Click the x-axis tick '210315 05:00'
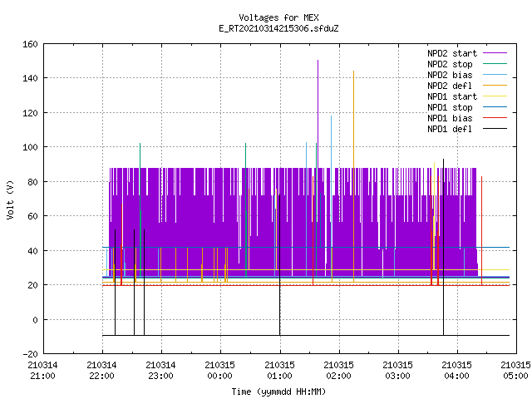 515,371
